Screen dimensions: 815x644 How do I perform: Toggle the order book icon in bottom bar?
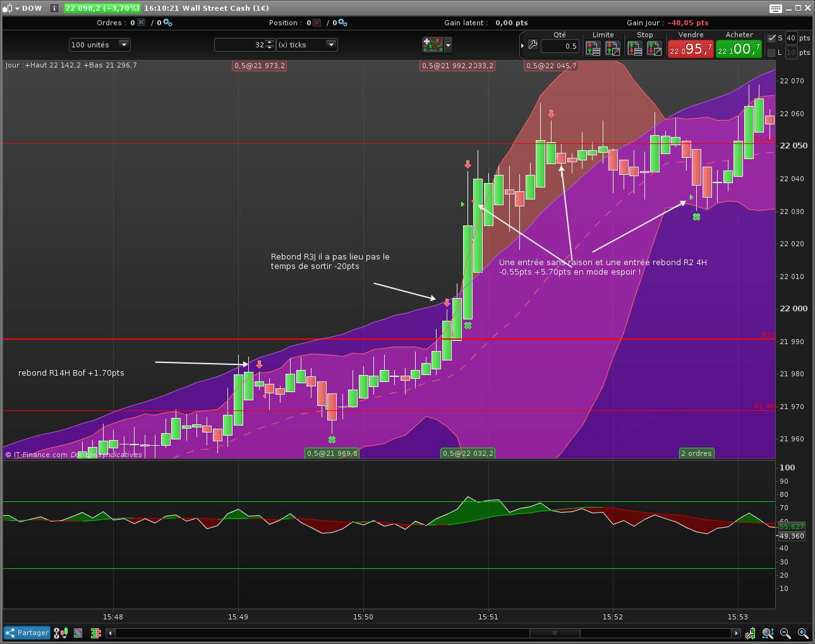pyautogui.click(x=96, y=633)
